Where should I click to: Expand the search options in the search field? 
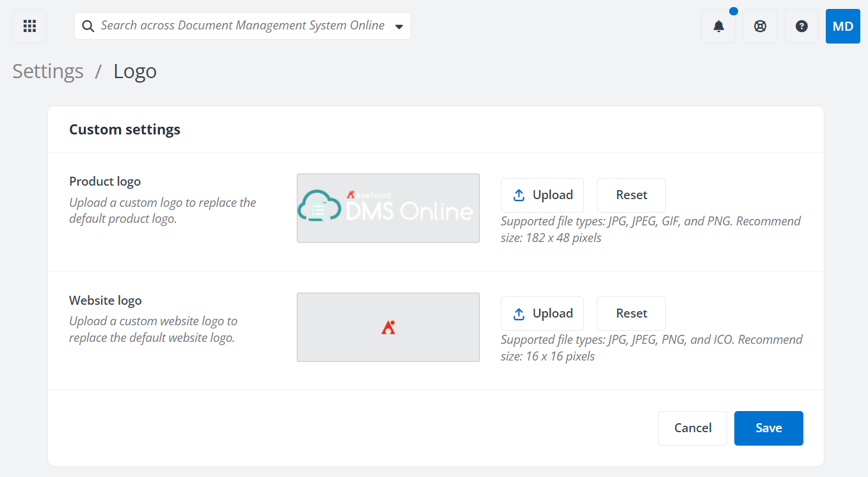click(398, 26)
